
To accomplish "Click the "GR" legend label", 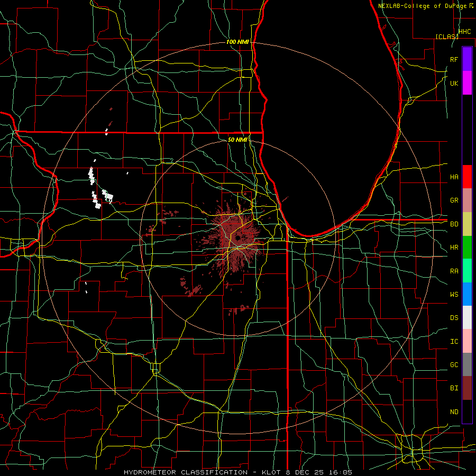I will pos(454,200).
